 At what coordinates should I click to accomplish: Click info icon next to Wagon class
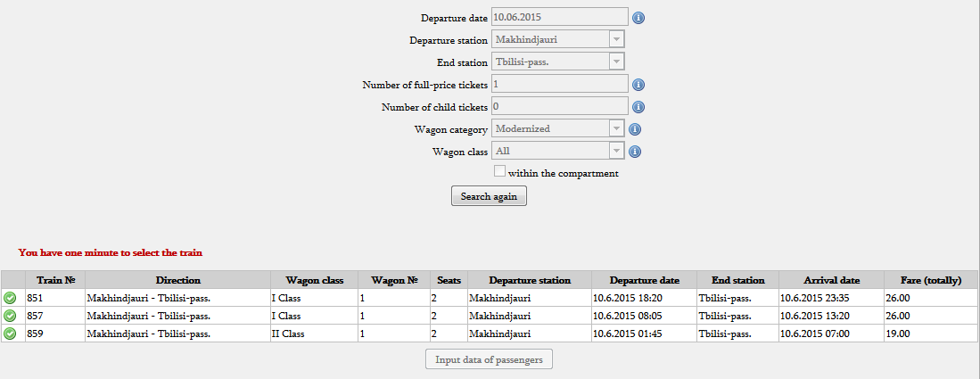(634, 152)
